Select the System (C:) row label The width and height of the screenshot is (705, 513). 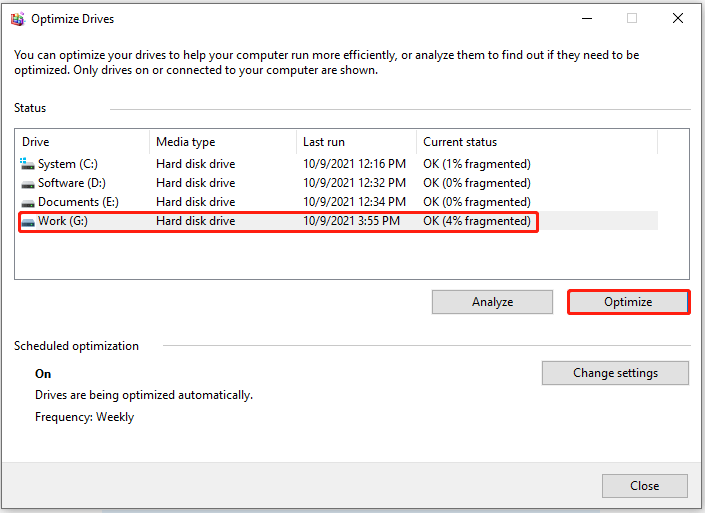point(68,164)
